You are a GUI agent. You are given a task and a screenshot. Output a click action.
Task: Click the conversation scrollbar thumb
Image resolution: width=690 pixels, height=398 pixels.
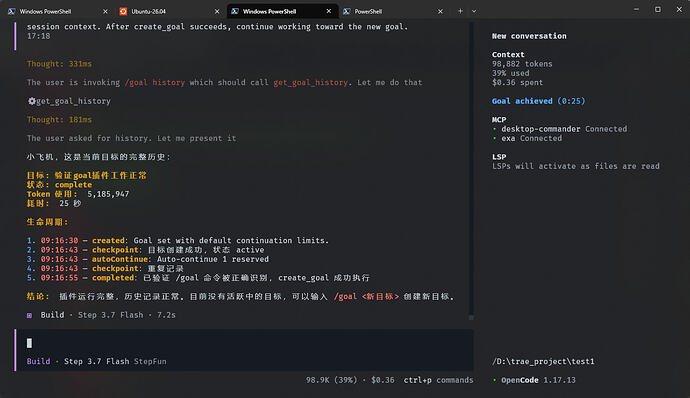[x=471, y=317]
